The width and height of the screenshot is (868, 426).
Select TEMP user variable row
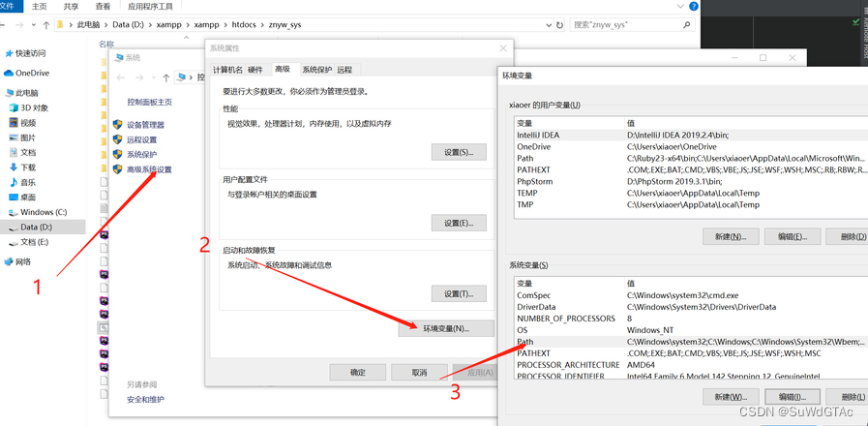[691, 193]
